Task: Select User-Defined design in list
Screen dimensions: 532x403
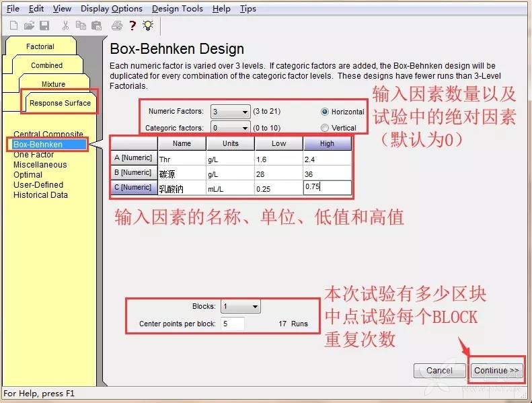Action: (x=38, y=185)
